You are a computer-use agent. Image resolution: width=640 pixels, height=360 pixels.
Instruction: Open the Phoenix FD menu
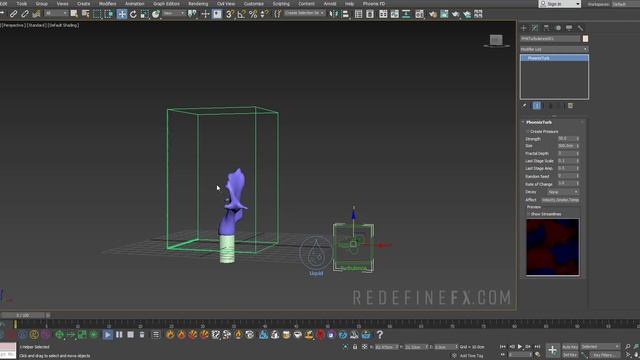point(374,4)
